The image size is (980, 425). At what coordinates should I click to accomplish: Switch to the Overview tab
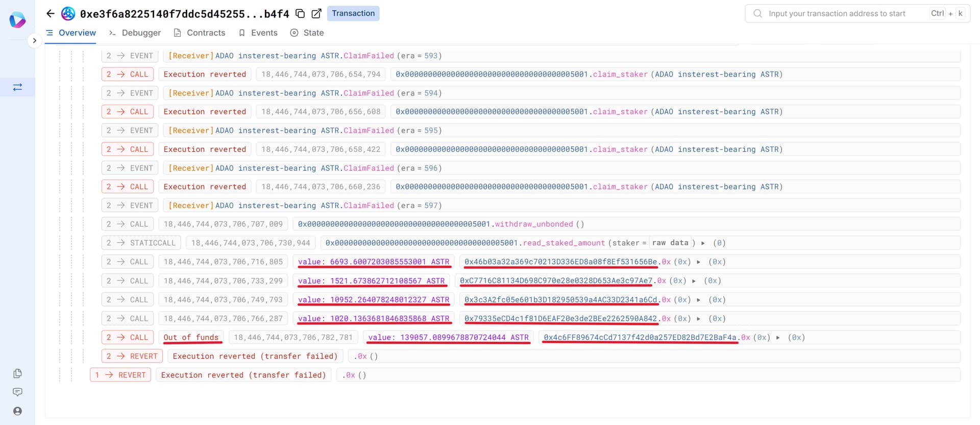tap(70, 33)
